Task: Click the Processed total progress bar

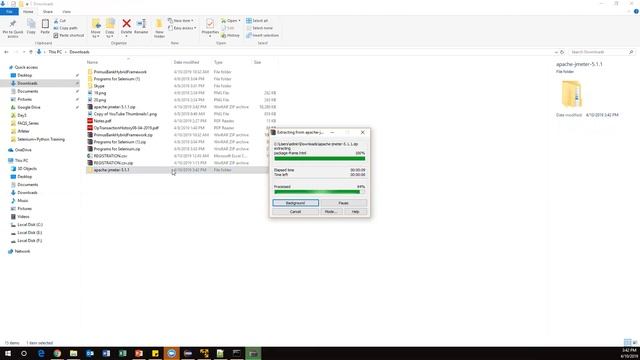Action: click(x=320, y=192)
